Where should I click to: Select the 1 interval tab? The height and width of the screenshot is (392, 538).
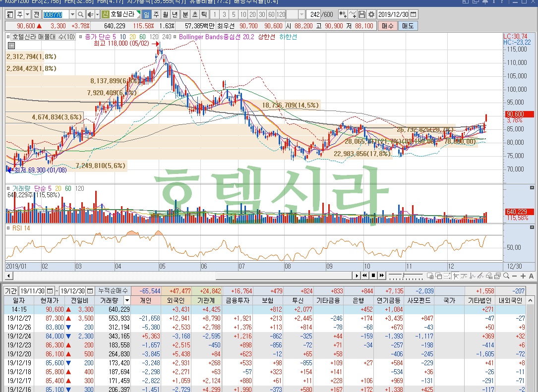click(215, 14)
